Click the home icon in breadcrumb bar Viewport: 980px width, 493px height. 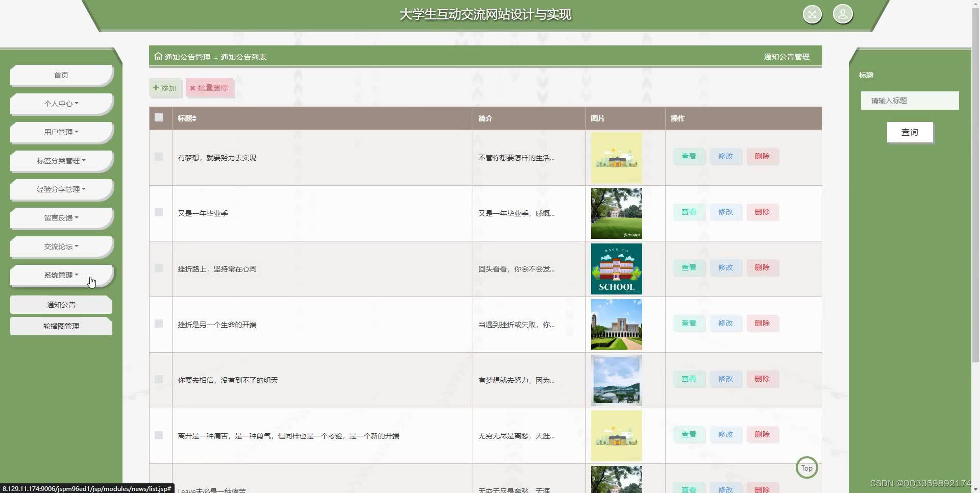pyautogui.click(x=158, y=57)
